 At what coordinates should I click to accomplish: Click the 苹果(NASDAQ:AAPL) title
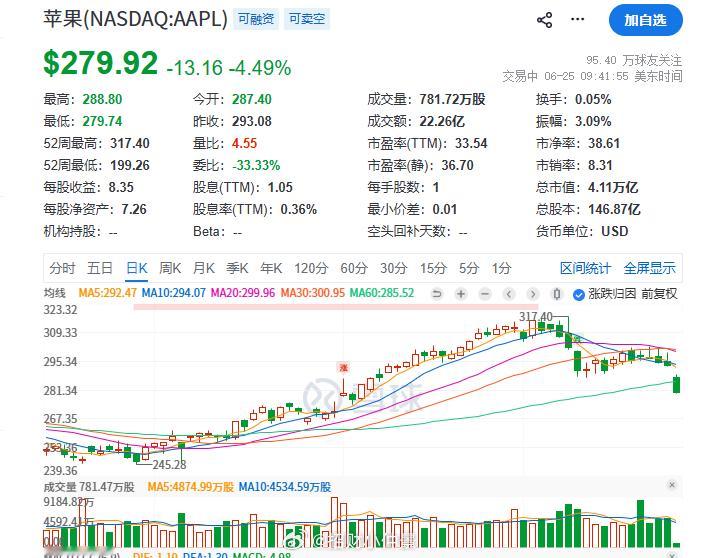point(136,19)
